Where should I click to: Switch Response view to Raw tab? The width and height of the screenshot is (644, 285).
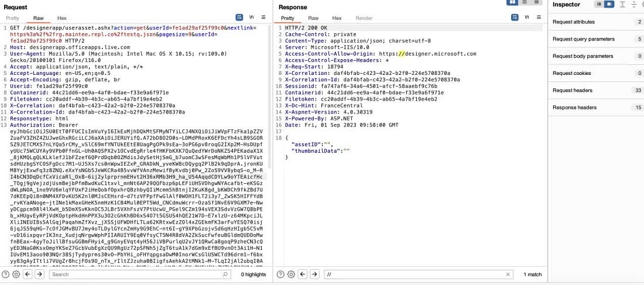tap(313, 18)
